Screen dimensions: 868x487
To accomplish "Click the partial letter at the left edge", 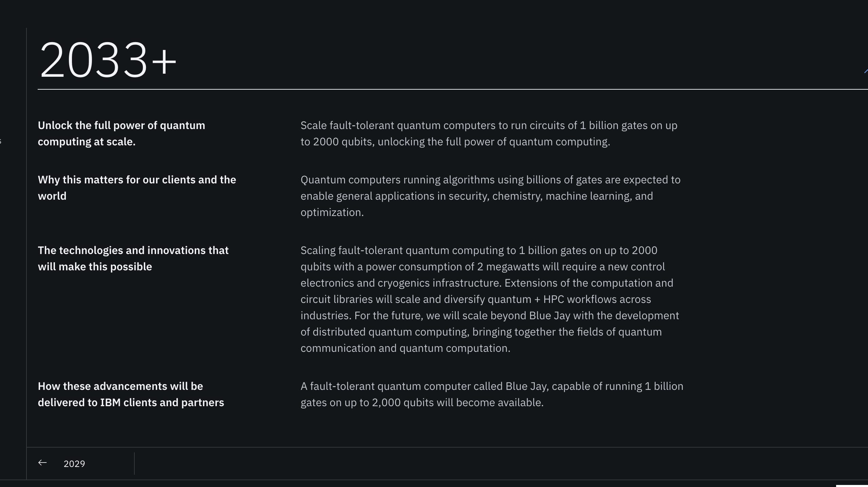I will pyautogui.click(x=1, y=141).
